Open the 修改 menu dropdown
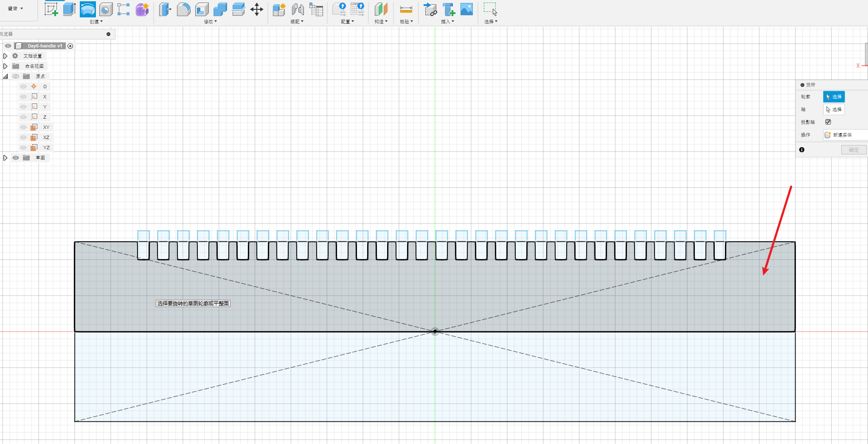 coord(210,22)
